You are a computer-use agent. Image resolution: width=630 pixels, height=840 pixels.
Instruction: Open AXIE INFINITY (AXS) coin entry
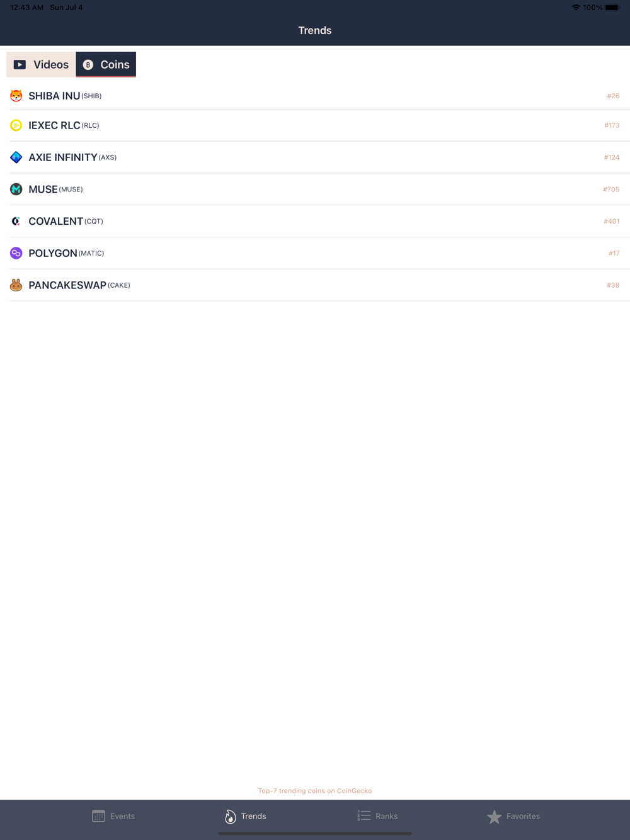coord(315,157)
